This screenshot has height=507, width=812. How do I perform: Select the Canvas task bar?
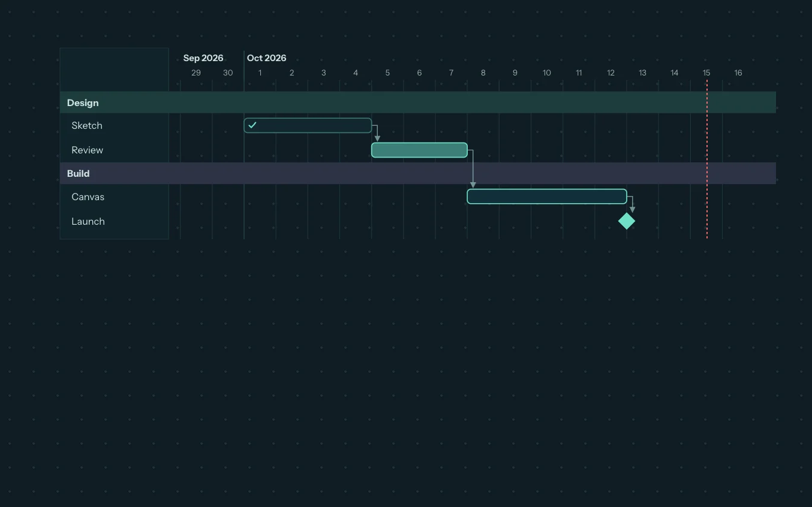(x=547, y=197)
